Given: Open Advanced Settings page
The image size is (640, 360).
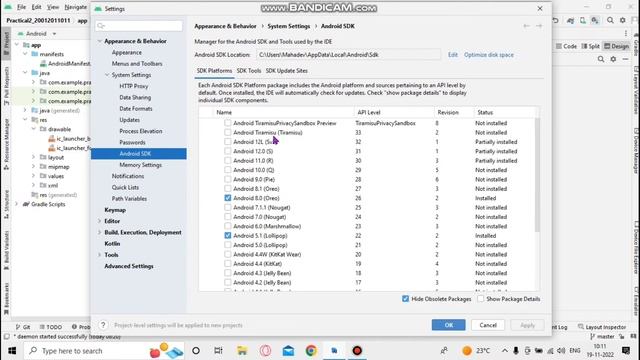Looking at the screenshot, I should [x=129, y=266].
